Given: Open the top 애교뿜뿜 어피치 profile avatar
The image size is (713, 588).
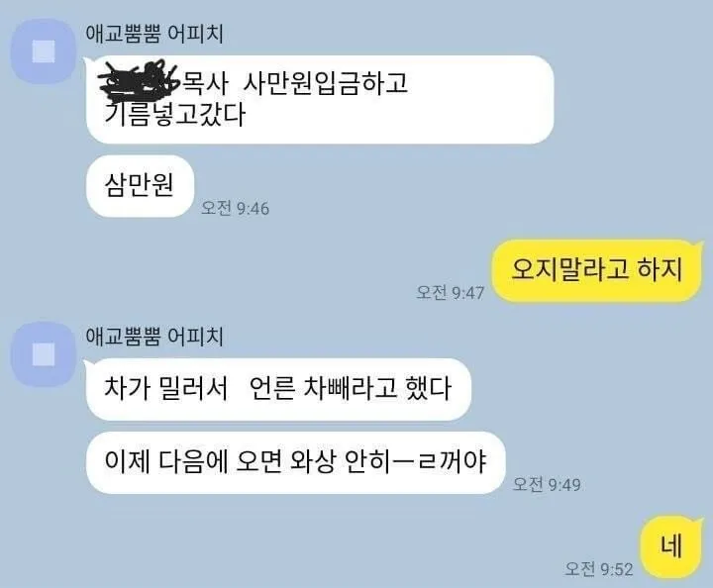Looking at the screenshot, I should (44, 50).
